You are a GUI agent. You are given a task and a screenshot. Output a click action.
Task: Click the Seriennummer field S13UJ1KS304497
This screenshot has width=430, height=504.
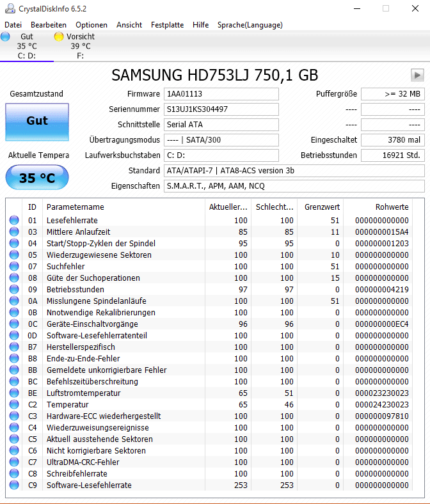point(221,109)
